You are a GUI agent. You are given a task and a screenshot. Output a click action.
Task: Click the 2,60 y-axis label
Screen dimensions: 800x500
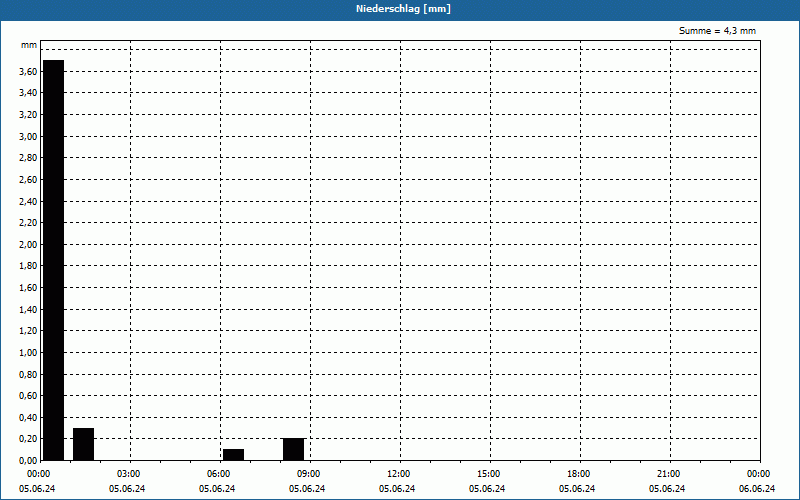[x=28, y=180]
